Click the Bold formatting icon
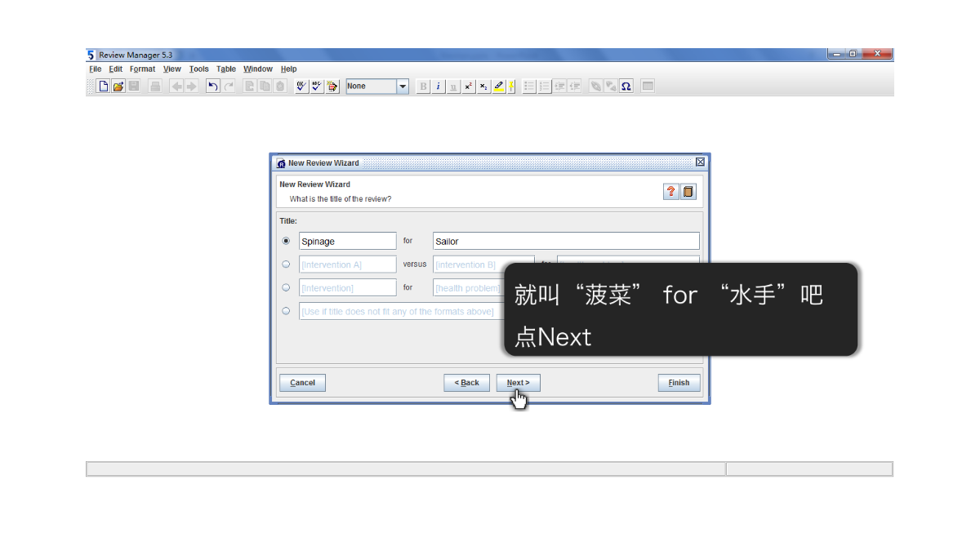The image size is (980, 551). click(x=423, y=86)
